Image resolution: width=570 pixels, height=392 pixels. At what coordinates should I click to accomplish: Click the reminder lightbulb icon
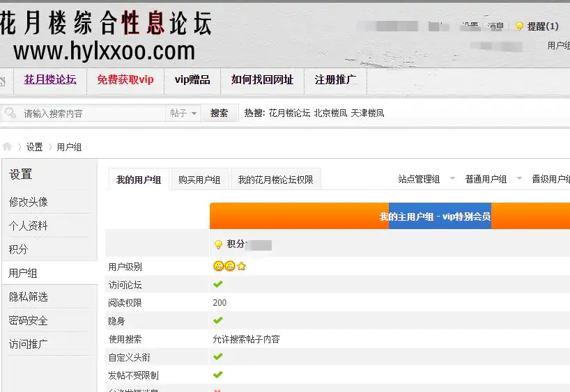click(519, 26)
